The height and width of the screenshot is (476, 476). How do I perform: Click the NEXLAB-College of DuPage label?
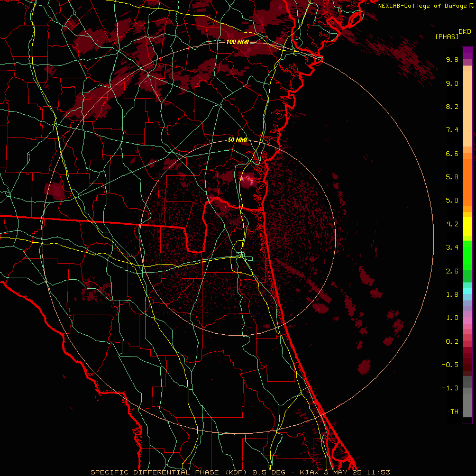423,6
